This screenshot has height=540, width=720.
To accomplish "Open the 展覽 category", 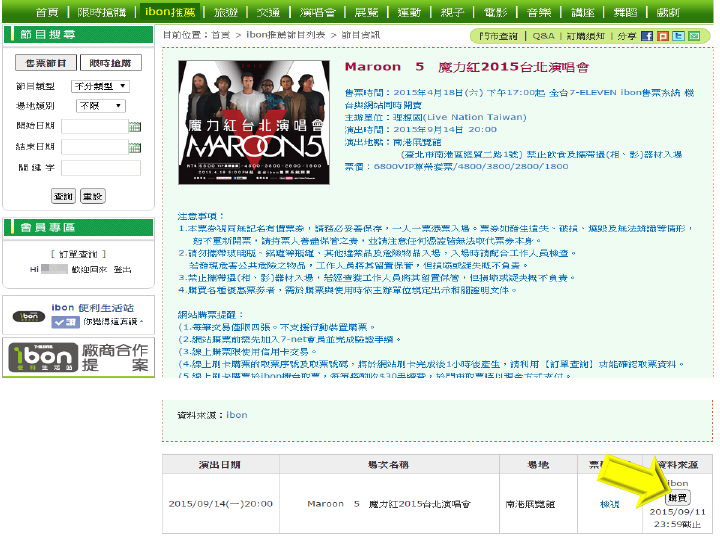I will [367, 12].
